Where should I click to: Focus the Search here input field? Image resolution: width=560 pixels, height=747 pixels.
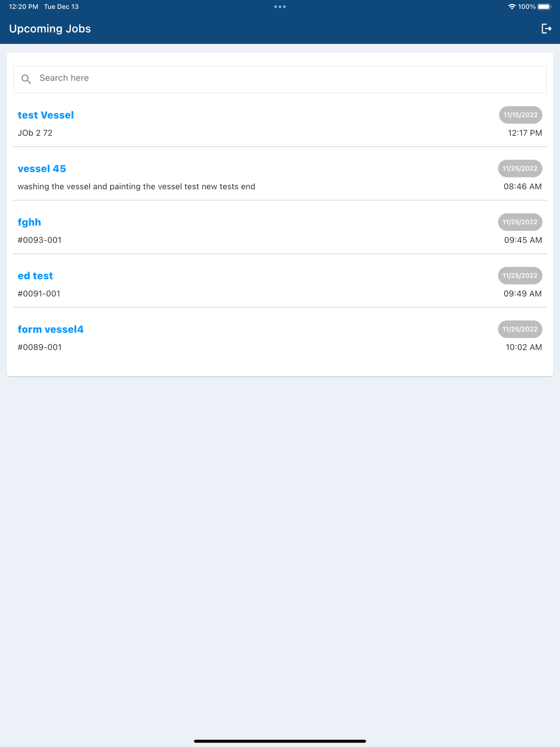tap(280, 79)
